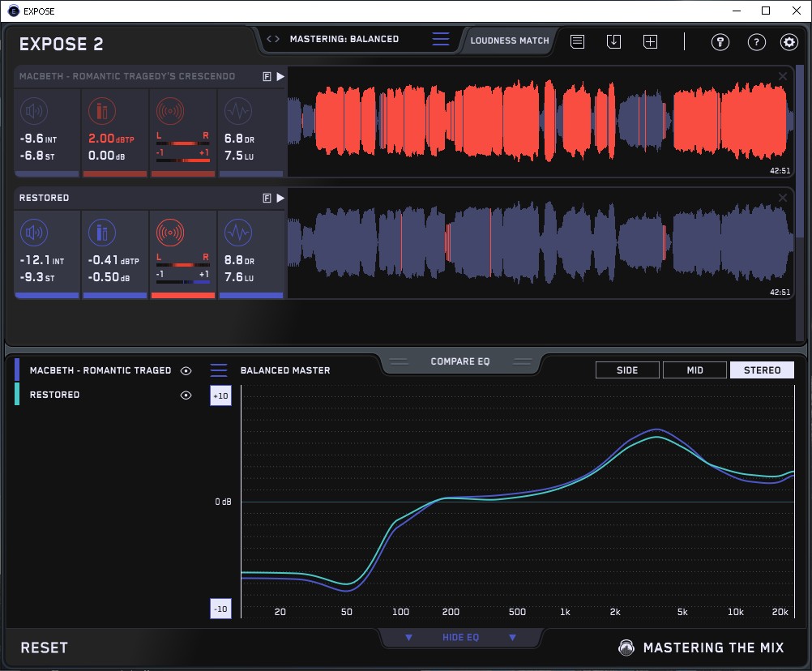Viewport: 812px width, 671px height.
Task: Open the settings gear icon
Action: tap(788, 42)
